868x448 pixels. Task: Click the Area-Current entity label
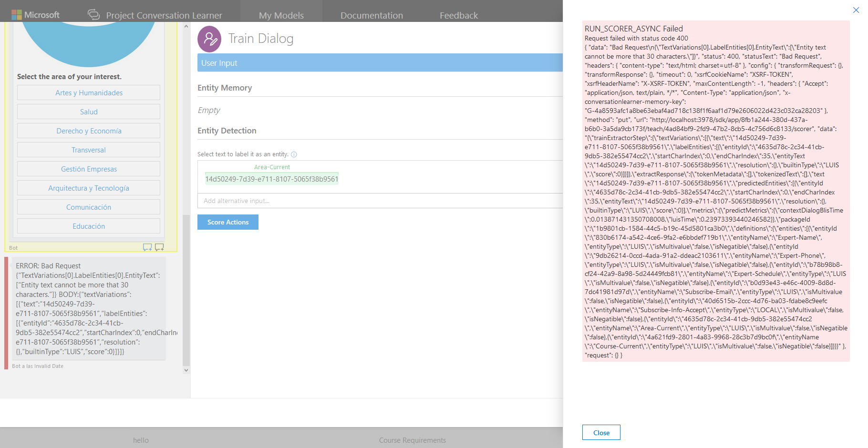point(272,167)
